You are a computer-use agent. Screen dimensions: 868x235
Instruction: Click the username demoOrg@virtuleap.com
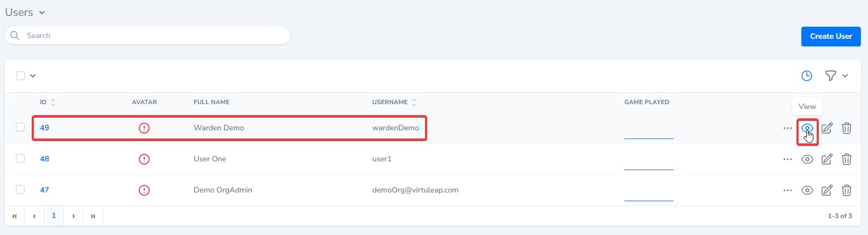click(x=415, y=190)
